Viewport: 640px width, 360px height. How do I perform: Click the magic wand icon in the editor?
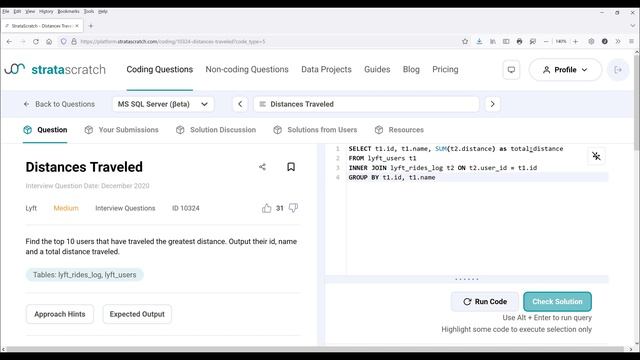click(x=596, y=156)
